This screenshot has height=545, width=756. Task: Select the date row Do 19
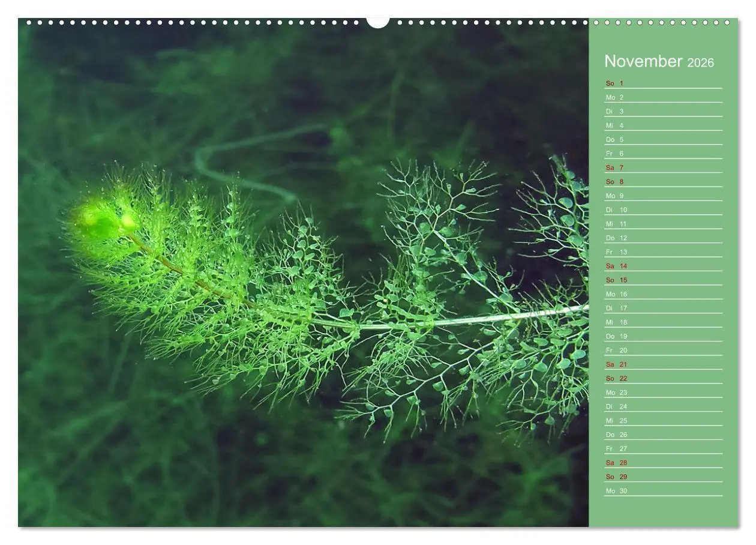coord(663,337)
